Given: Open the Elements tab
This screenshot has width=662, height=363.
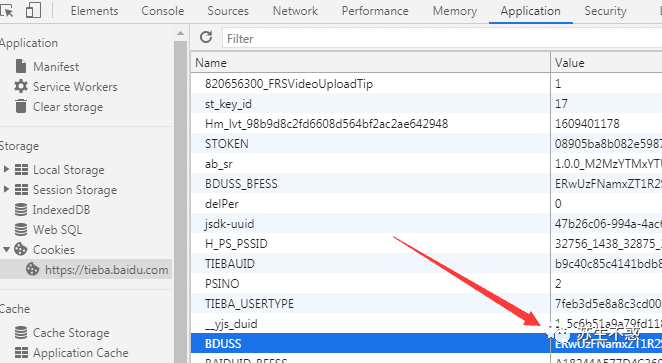Looking at the screenshot, I should 95,11.
